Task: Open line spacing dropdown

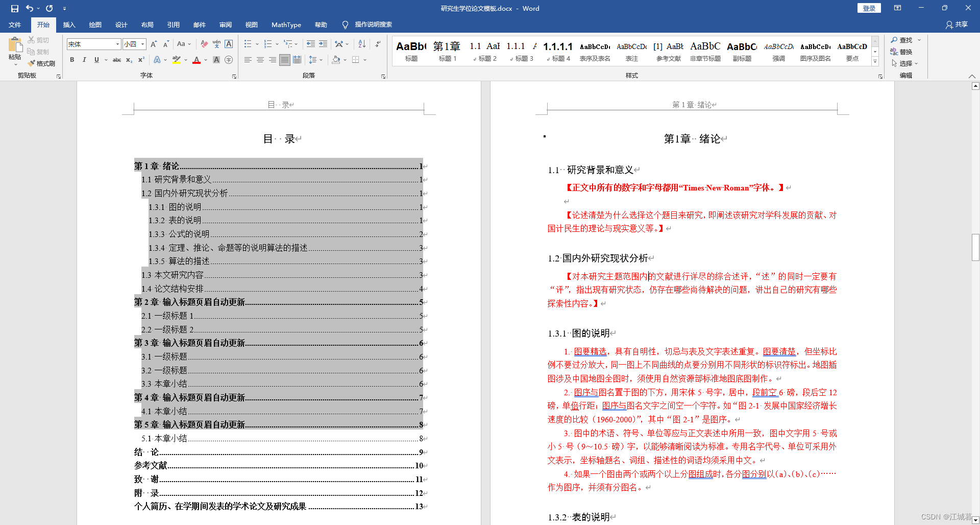Action: [x=315, y=60]
